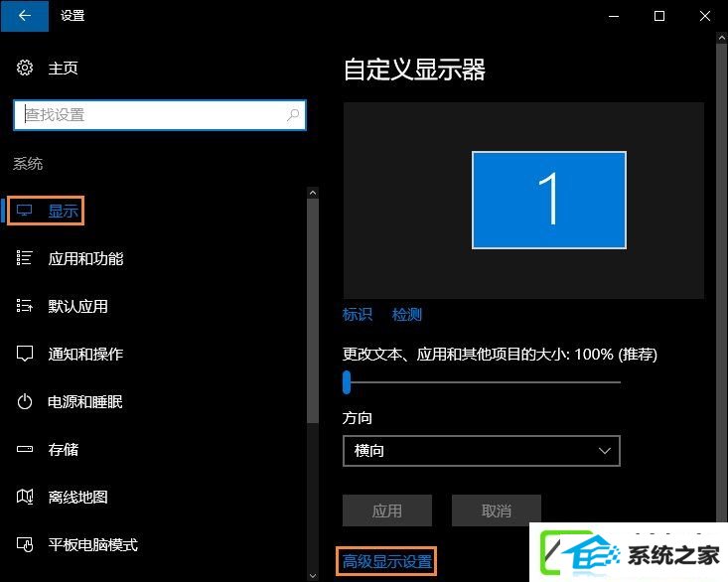728x582 pixels.
Task: Click the 默认应用 icon
Action: (24, 306)
